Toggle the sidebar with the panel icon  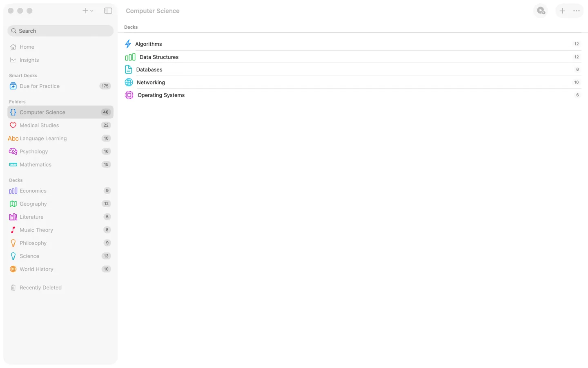point(108,11)
